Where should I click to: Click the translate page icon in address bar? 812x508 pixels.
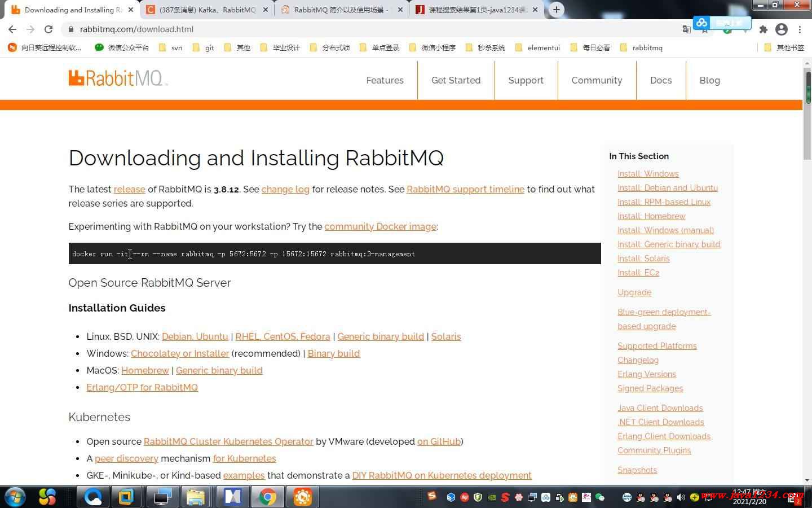pyautogui.click(x=687, y=29)
